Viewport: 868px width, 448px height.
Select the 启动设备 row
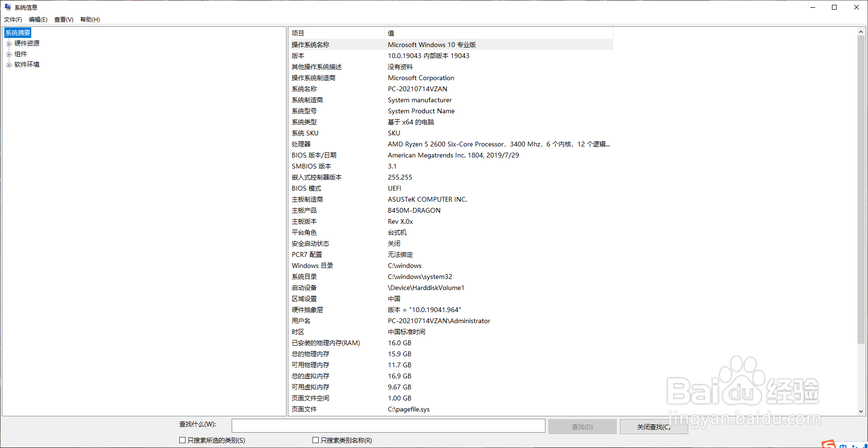[x=451, y=288]
